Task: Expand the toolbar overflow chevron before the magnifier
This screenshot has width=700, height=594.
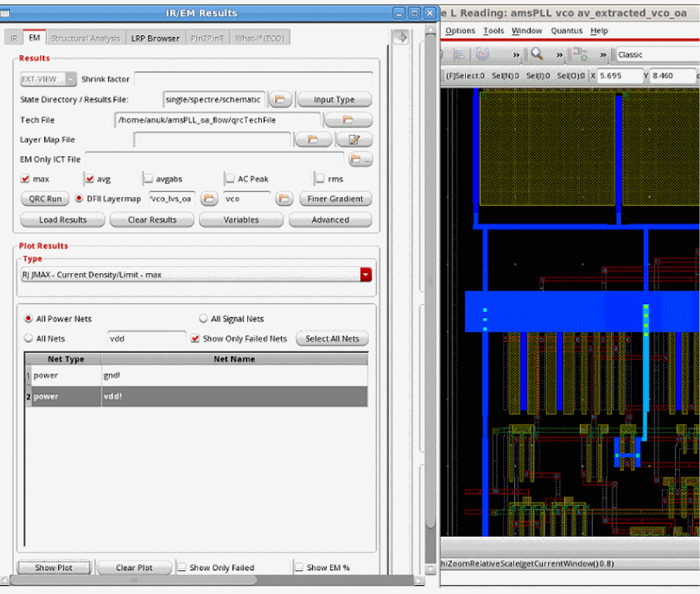Action: pos(515,55)
